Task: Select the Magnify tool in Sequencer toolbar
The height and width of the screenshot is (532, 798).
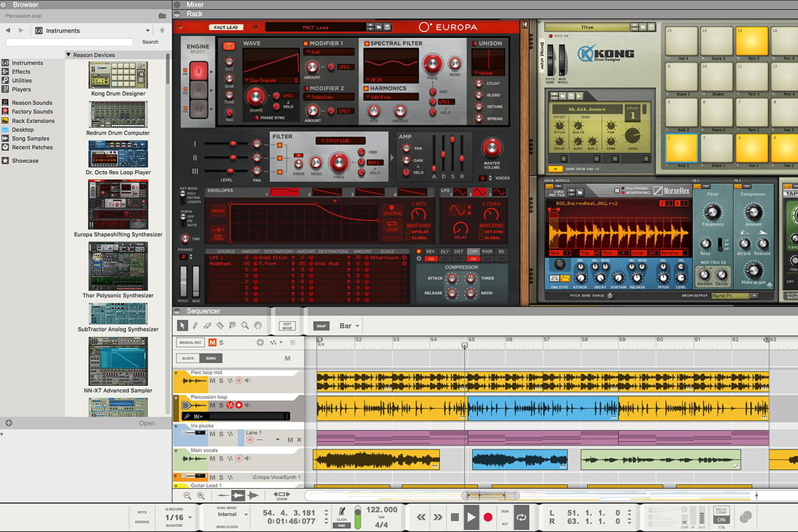Action: (x=245, y=326)
